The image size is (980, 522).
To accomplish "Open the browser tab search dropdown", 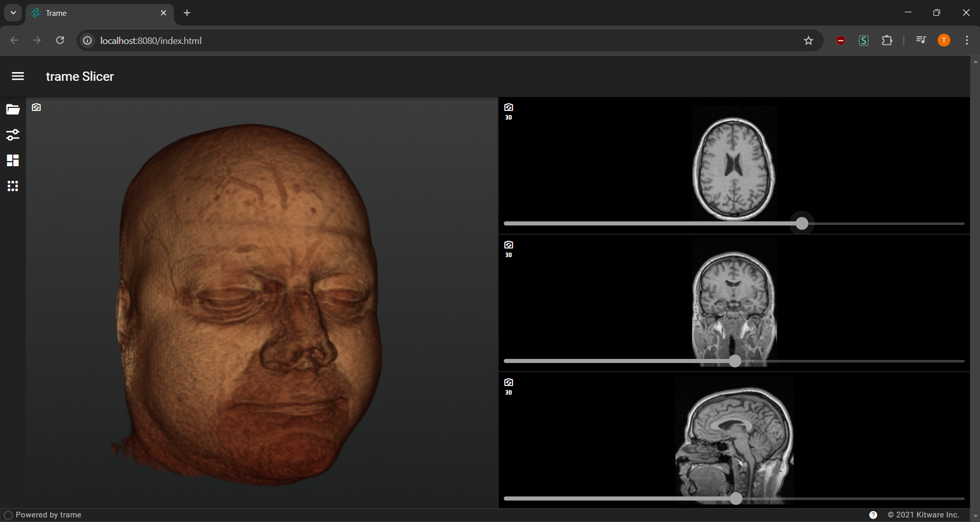I will 13,13.
